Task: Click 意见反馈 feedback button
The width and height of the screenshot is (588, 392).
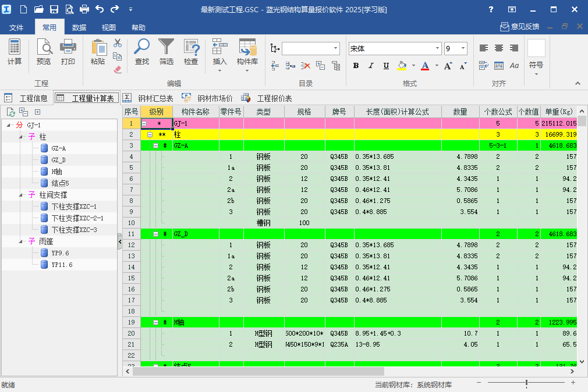Action: pyautogui.click(x=519, y=27)
